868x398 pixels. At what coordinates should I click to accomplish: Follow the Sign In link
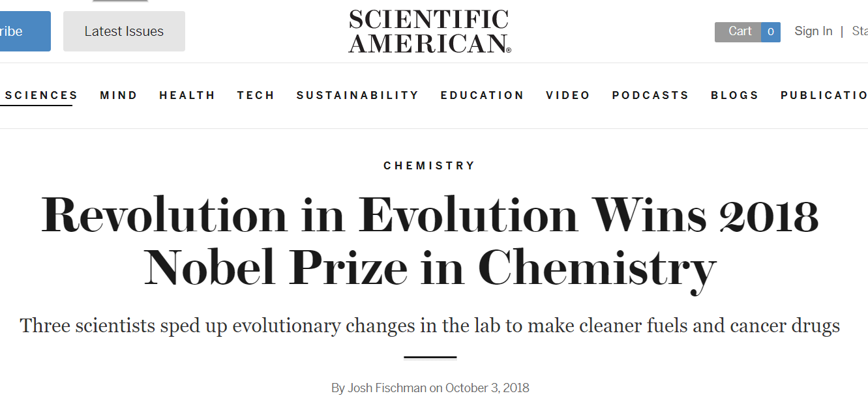pos(813,31)
